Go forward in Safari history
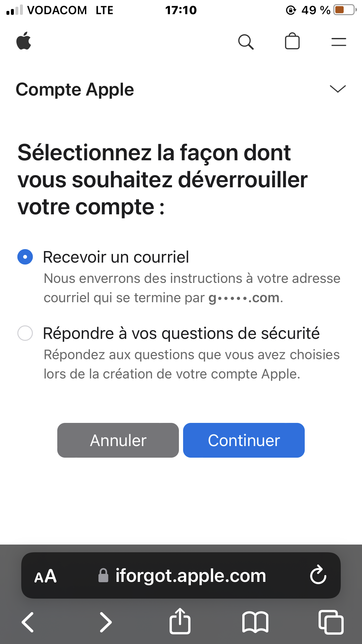This screenshot has height=644, width=362. coord(106,622)
